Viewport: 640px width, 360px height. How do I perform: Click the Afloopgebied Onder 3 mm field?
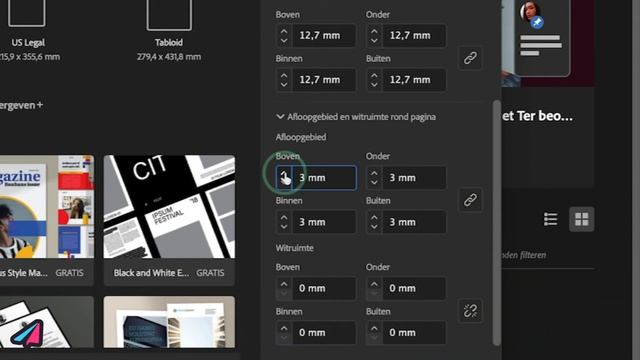point(414,178)
